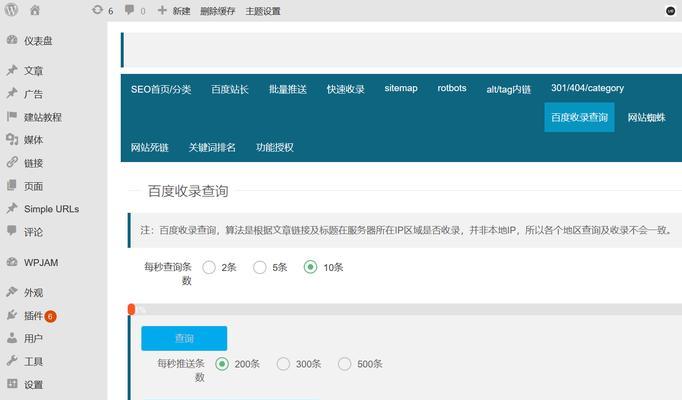Viewport: 682px width, 400px height.
Task: Open 外观 menu label in sidebar
Action: click(33, 293)
